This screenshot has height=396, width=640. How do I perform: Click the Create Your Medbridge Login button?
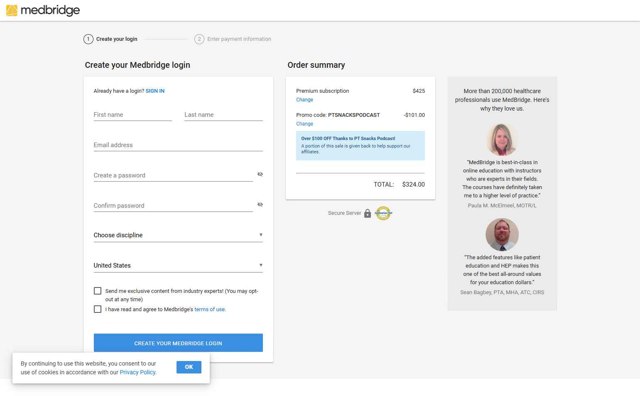coord(178,343)
